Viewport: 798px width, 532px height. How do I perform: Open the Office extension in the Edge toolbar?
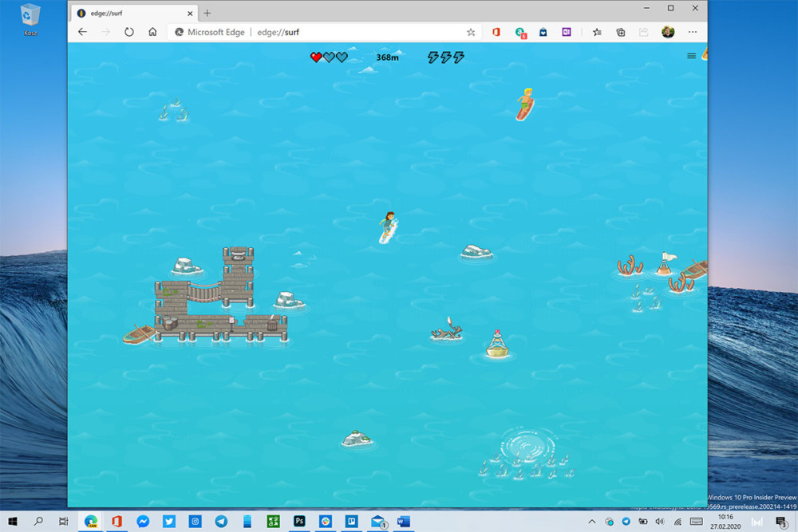[x=496, y=32]
